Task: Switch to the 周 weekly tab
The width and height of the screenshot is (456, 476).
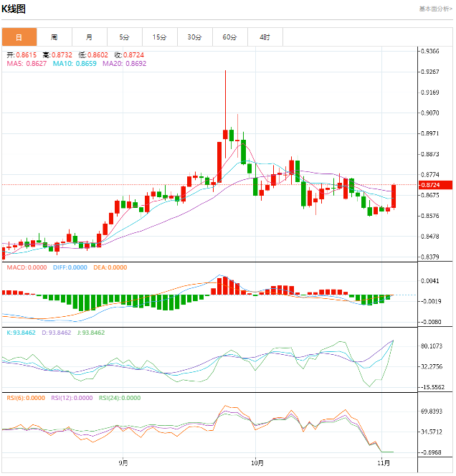Action: [x=54, y=37]
